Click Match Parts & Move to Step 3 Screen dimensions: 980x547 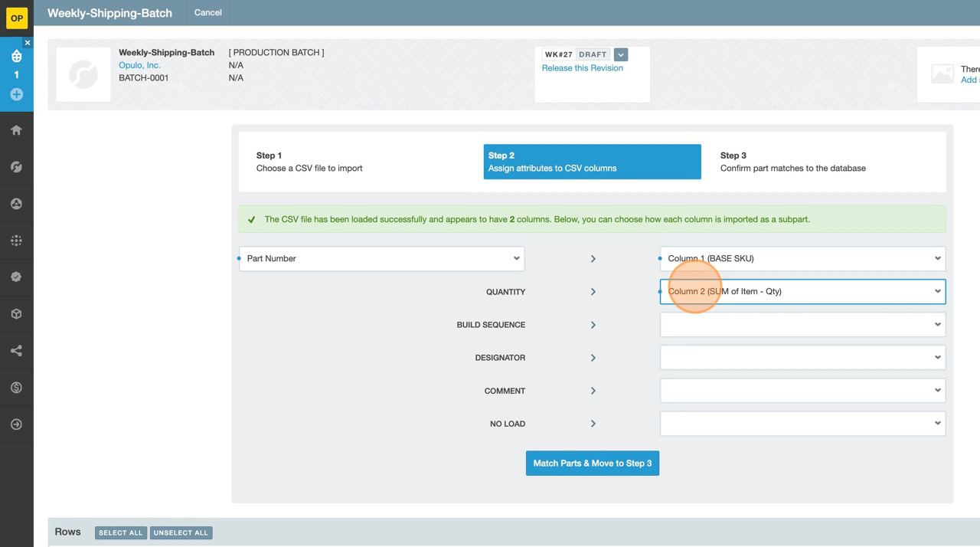click(x=592, y=463)
